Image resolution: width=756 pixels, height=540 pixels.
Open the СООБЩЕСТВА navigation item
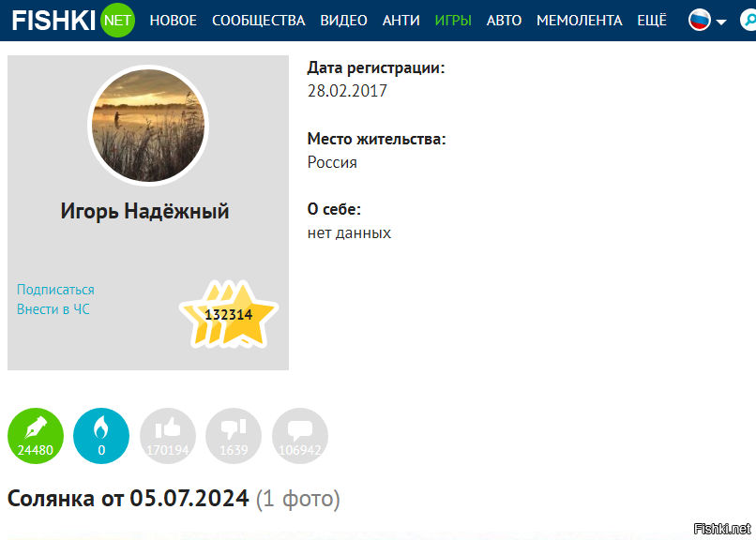(x=259, y=21)
